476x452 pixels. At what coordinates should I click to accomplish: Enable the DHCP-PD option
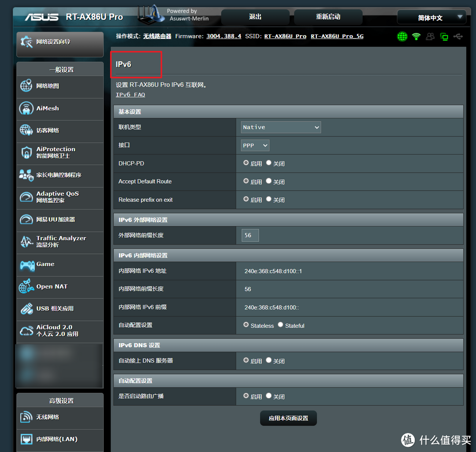246,163
